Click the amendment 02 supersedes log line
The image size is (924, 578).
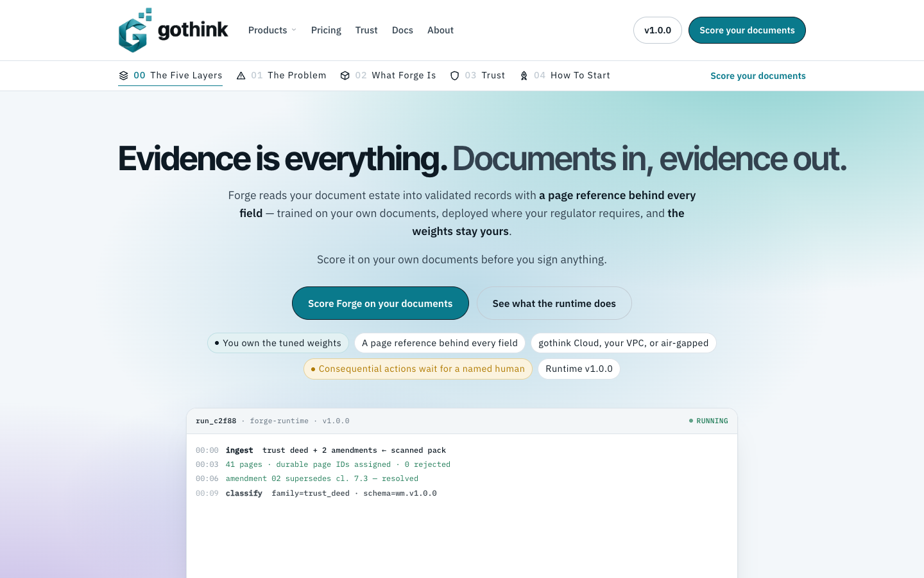[x=307, y=478]
